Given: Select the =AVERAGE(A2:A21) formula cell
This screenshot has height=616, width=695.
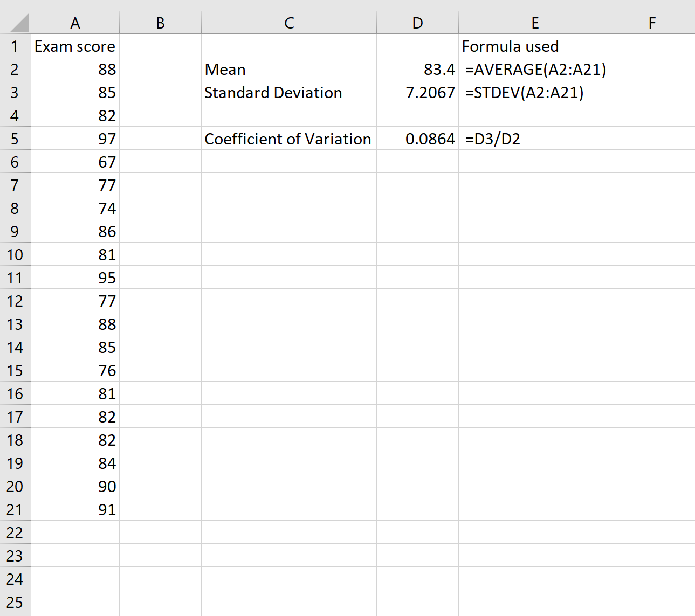Looking at the screenshot, I should 534,69.
